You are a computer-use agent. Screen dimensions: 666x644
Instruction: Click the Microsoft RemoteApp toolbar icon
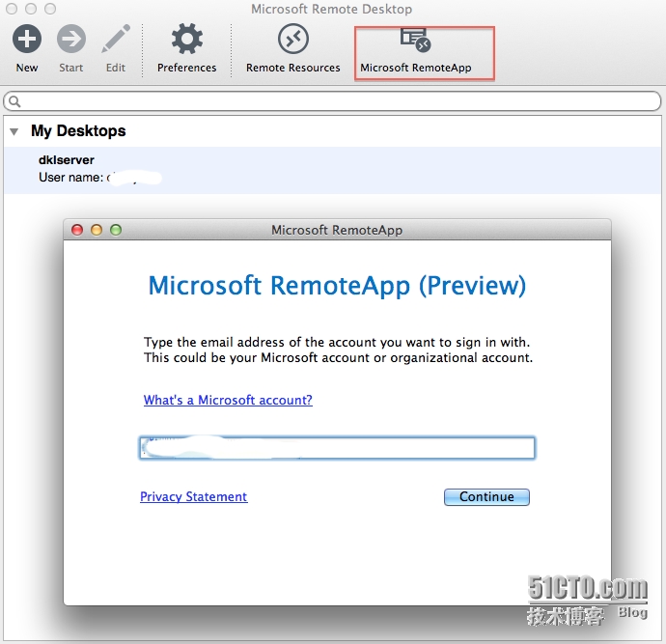click(415, 40)
